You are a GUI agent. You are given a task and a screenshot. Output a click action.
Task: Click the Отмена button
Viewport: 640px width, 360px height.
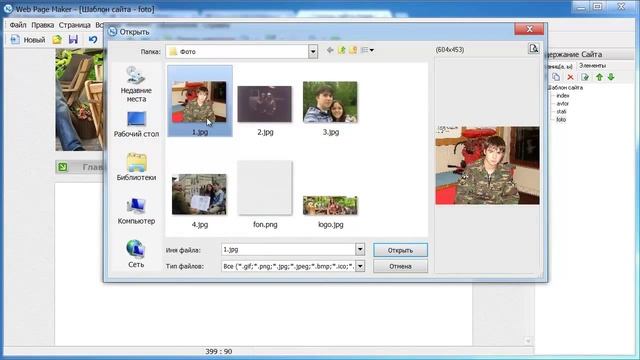[x=400, y=266]
